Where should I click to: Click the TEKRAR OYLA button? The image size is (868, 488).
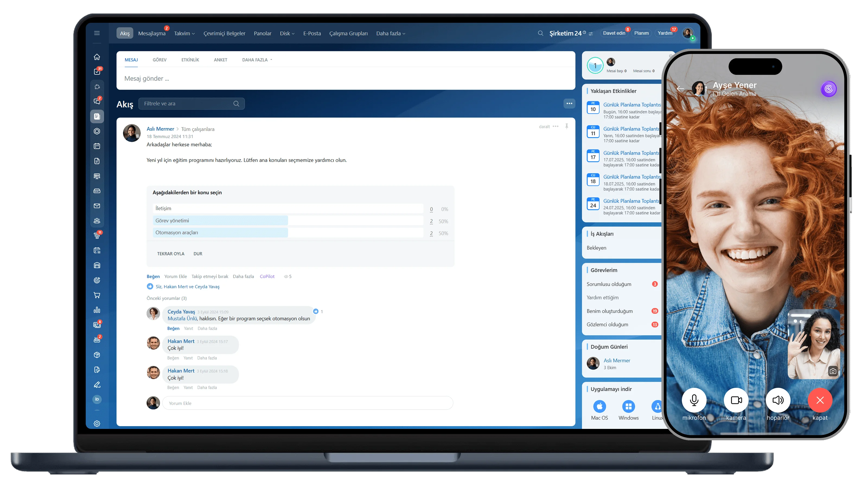click(171, 253)
